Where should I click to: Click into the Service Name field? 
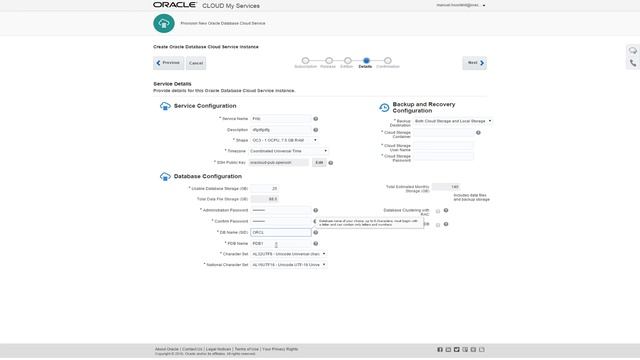coord(281,119)
